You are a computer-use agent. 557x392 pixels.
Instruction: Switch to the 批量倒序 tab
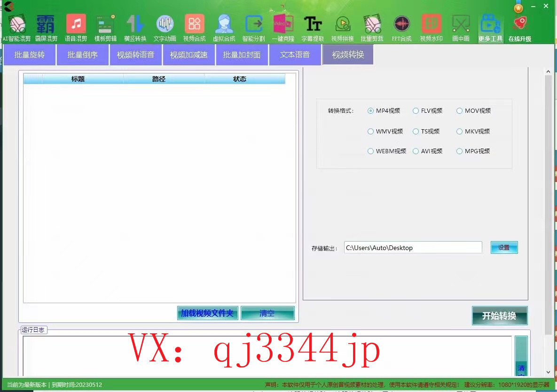(82, 55)
